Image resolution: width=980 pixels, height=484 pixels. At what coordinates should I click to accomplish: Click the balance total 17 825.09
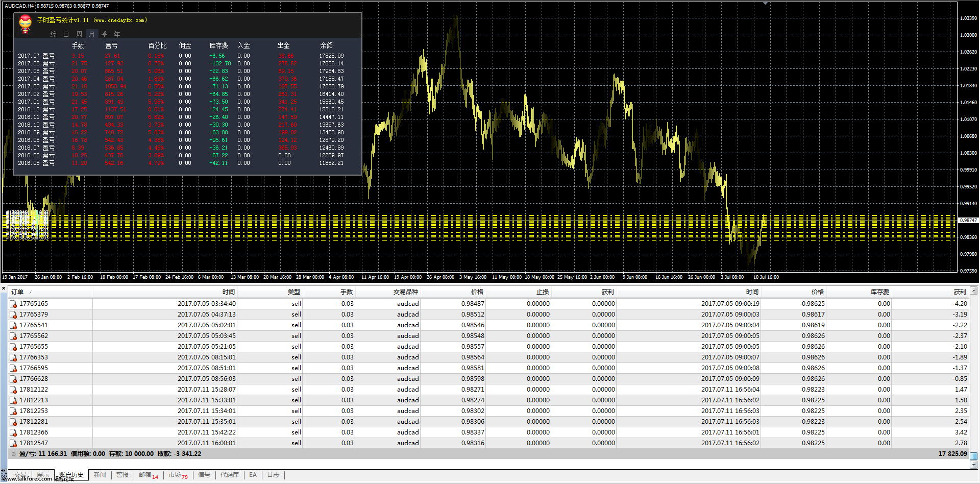tap(952, 454)
